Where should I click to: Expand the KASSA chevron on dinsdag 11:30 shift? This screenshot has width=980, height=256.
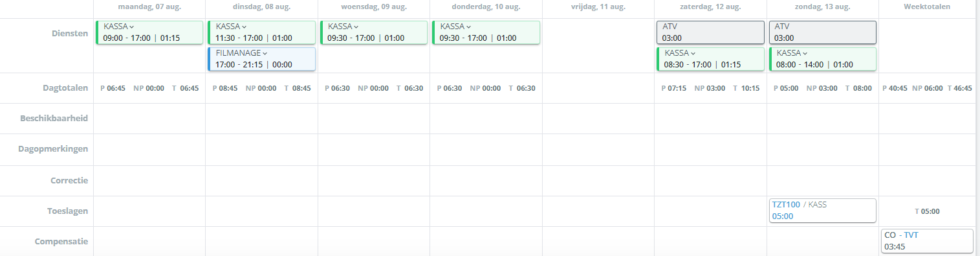244,27
